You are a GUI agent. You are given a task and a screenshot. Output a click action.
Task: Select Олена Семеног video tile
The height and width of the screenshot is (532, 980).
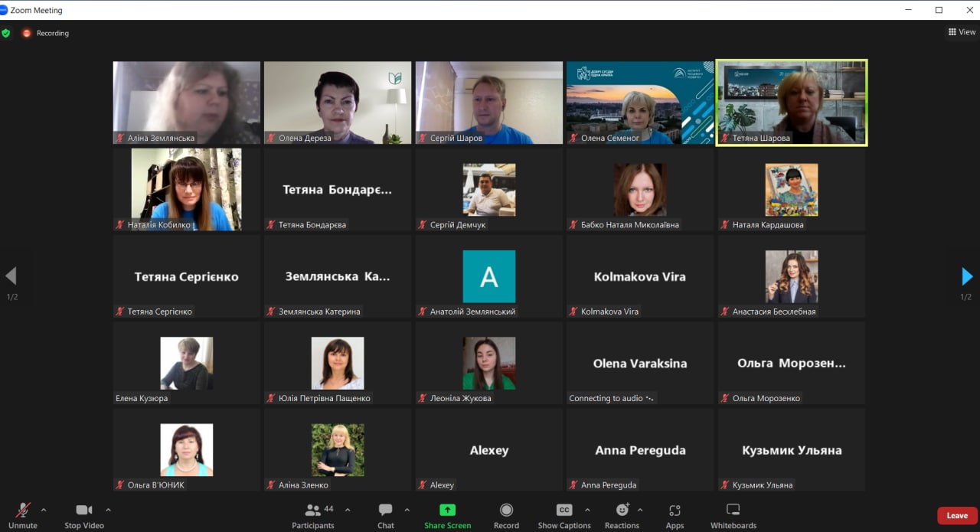[x=640, y=103]
